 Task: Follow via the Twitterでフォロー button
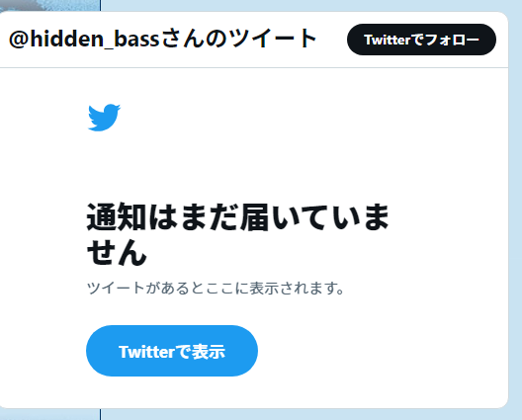click(421, 40)
